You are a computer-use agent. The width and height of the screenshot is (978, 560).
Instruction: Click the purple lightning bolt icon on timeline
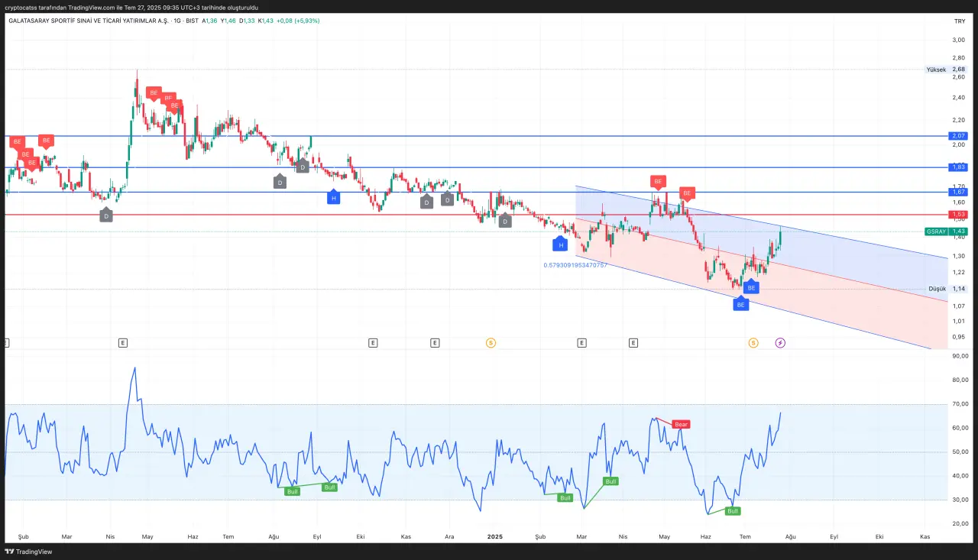click(780, 343)
